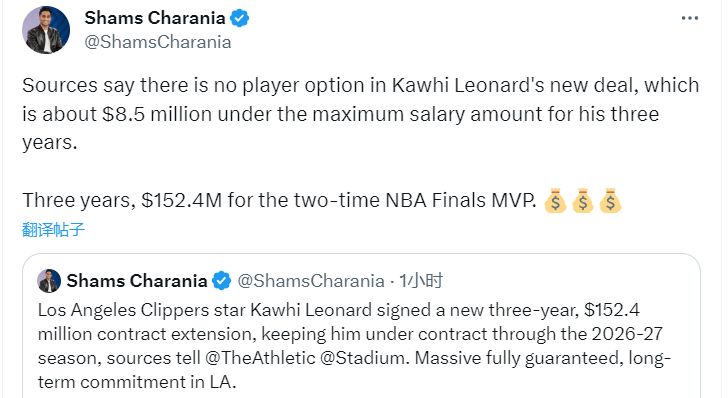
Task: Open the 1小时 timestamp of quoted tweet
Action: click(421, 281)
